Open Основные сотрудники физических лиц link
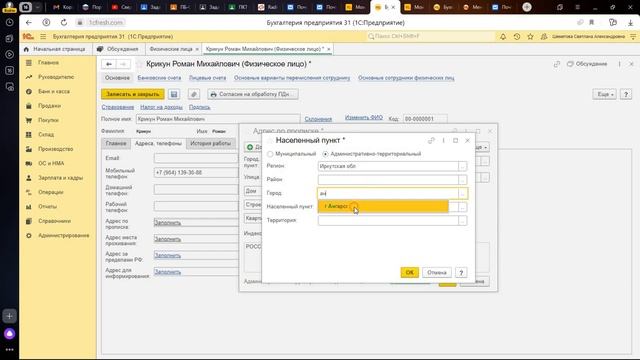This screenshot has width=640, height=360. pos(406,78)
